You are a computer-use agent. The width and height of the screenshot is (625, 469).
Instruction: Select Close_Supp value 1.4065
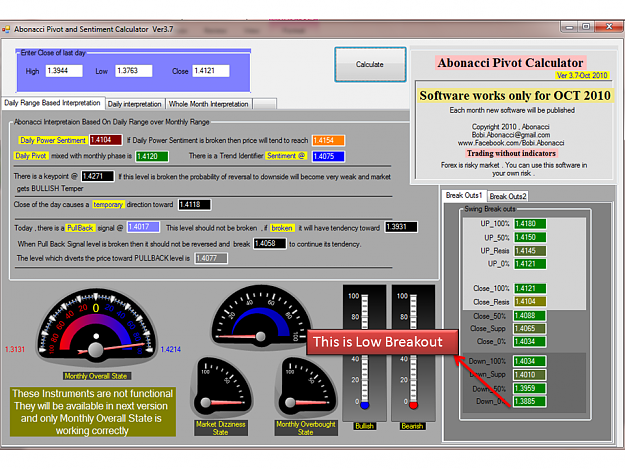tap(530, 329)
